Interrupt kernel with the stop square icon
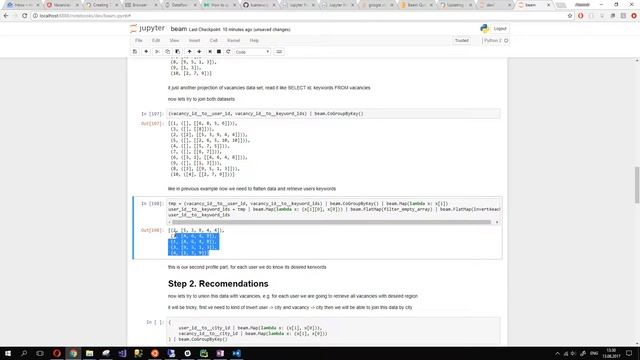Screen dimensions: 640x360 click(219, 52)
